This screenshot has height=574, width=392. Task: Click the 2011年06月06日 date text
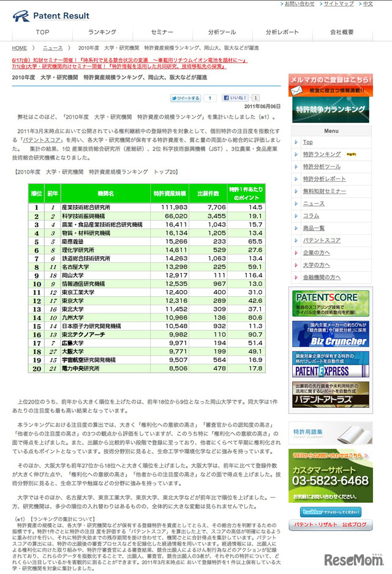[x=262, y=107]
